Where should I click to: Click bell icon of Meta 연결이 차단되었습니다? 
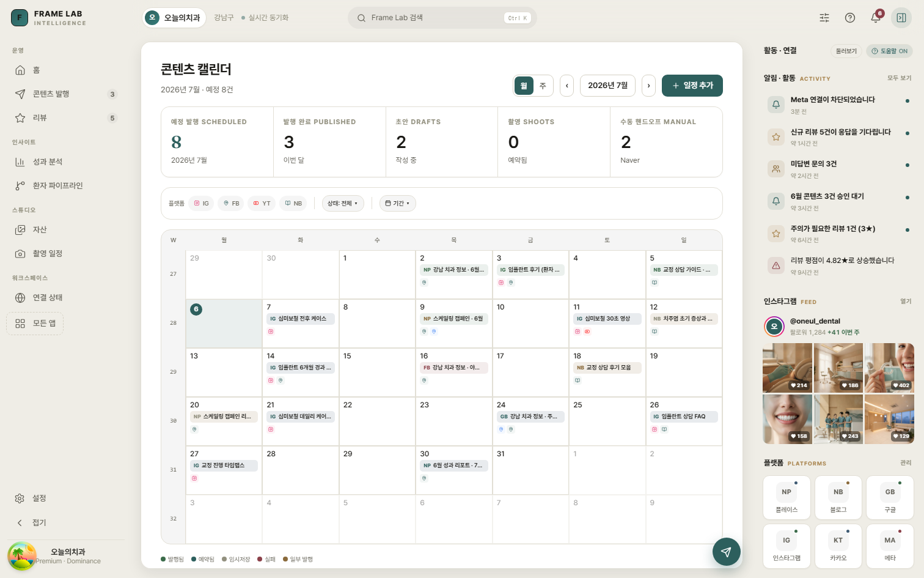(776, 105)
